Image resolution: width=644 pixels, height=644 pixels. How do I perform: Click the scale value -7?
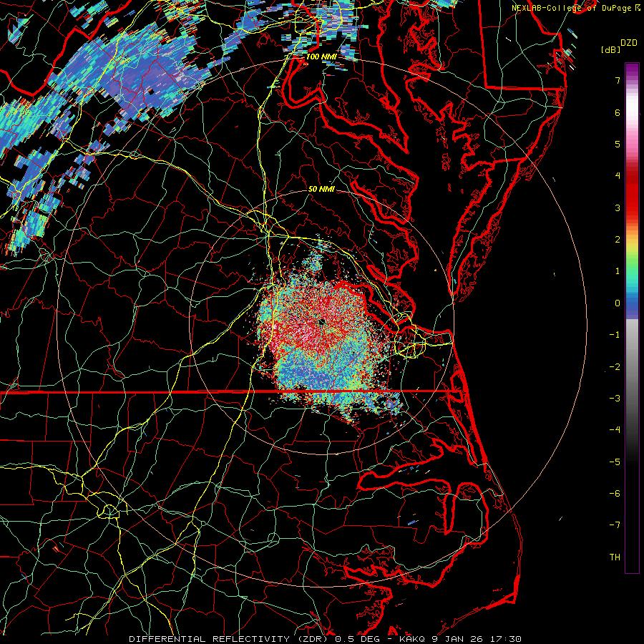(x=615, y=525)
